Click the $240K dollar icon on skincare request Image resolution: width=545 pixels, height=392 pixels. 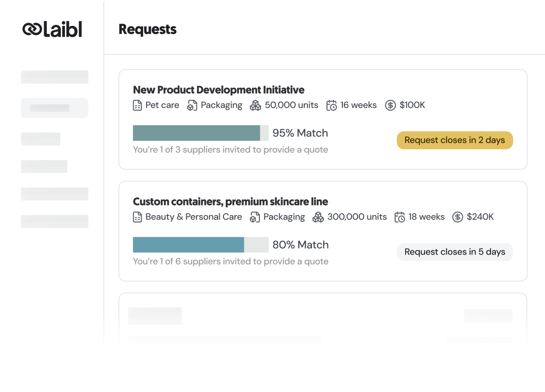coord(457,217)
